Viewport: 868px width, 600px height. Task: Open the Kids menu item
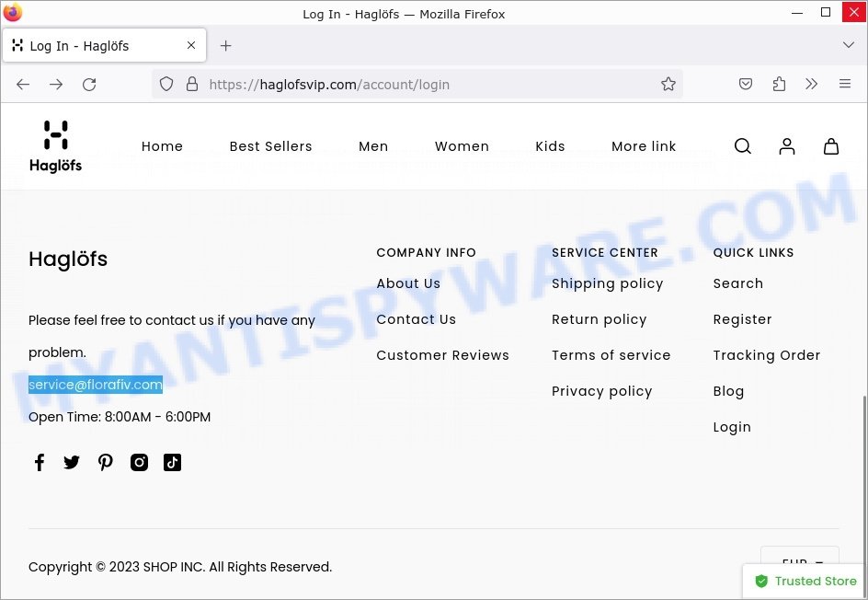pos(550,146)
